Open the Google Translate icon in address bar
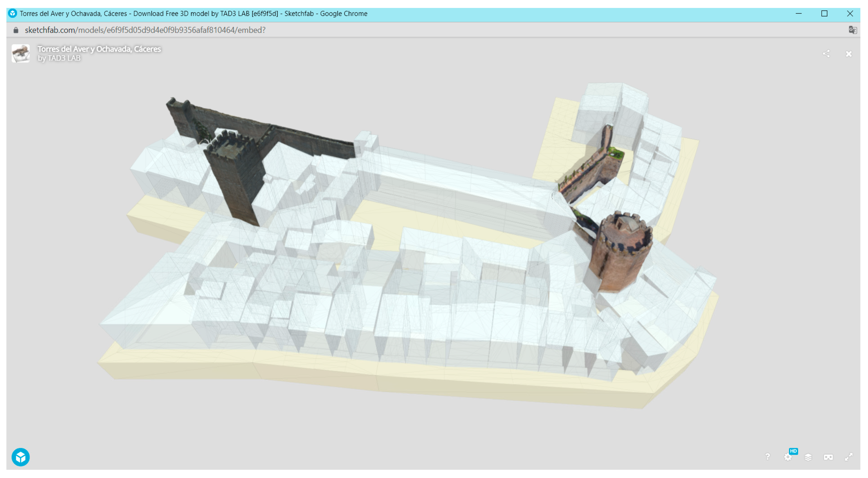The height and width of the screenshot is (478, 868). point(852,30)
